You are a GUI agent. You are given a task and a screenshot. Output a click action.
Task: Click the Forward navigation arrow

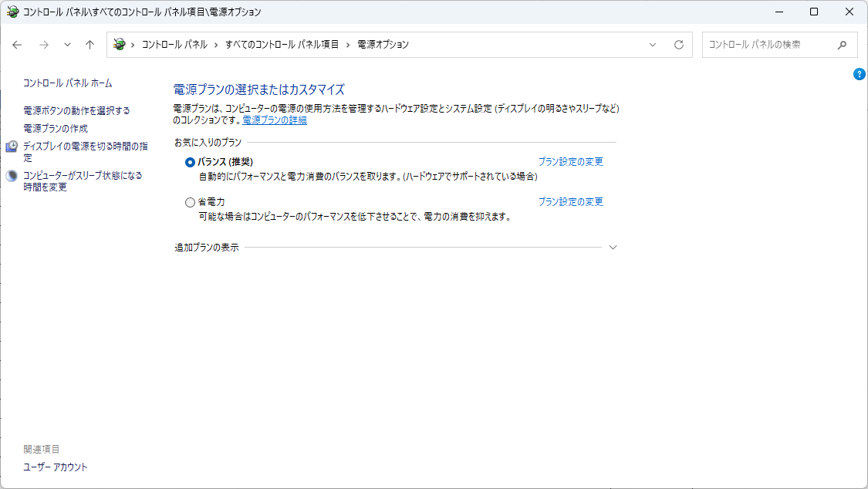pos(44,45)
